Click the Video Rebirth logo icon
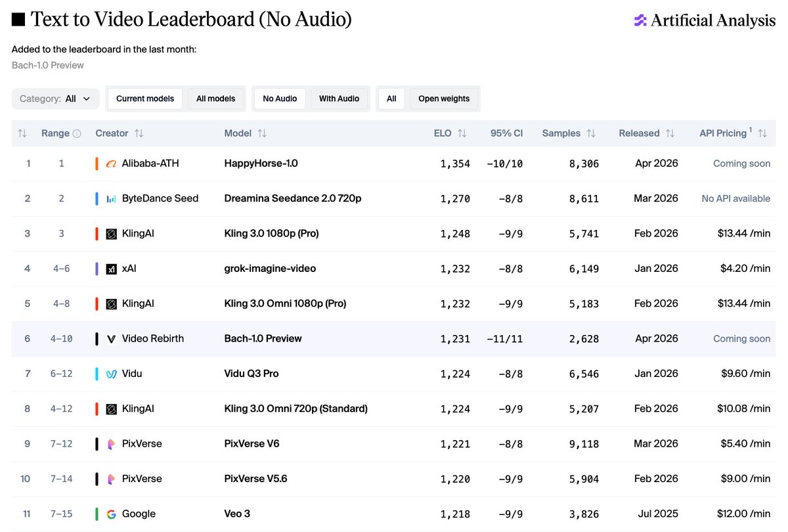Screen dimensions: 788x532 click(x=112, y=339)
